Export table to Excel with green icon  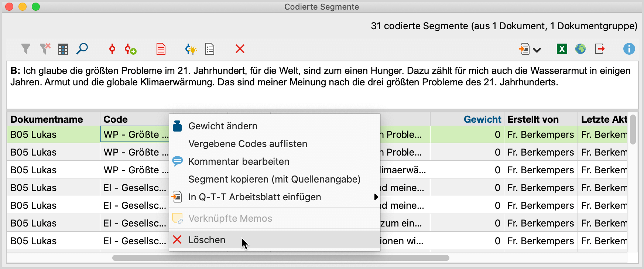[562, 49]
